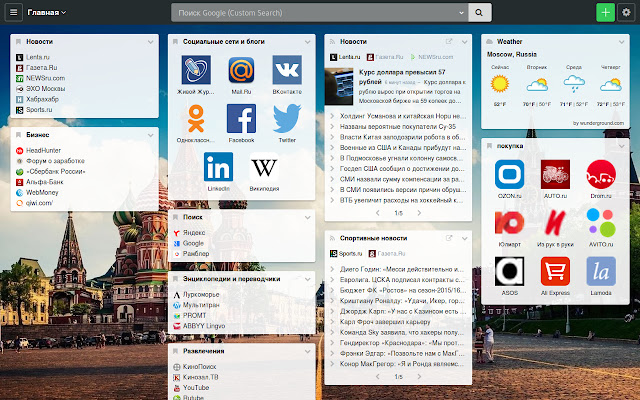Select Sports.ru tab in Спортивные новости

(x=349, y=255)
